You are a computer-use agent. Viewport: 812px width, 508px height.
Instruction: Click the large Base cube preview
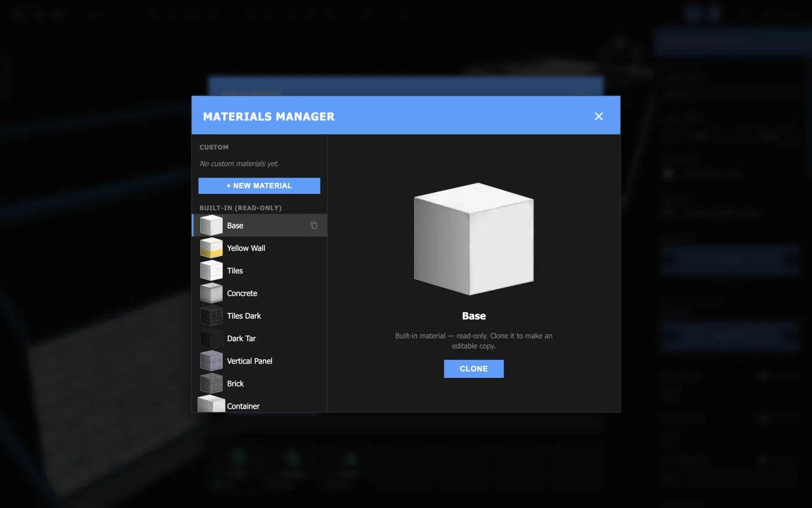tap(474, 239)
